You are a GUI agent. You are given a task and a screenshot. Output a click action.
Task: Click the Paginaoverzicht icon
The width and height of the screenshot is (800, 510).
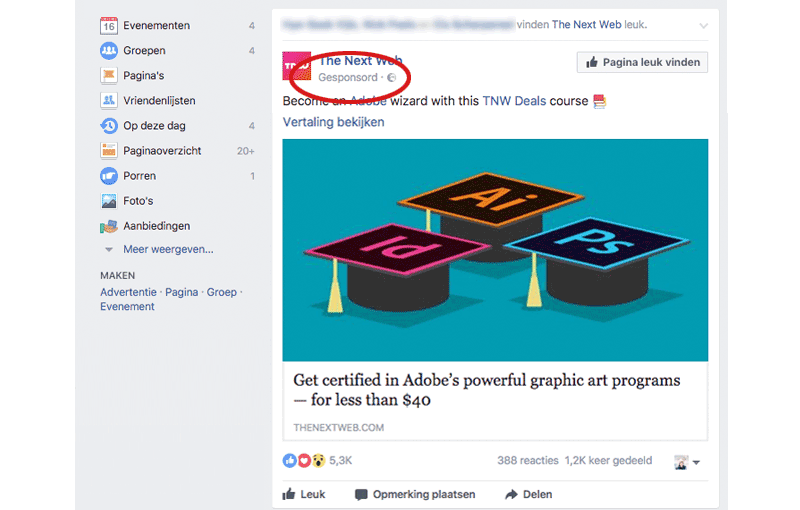click(x=109, y=150)
